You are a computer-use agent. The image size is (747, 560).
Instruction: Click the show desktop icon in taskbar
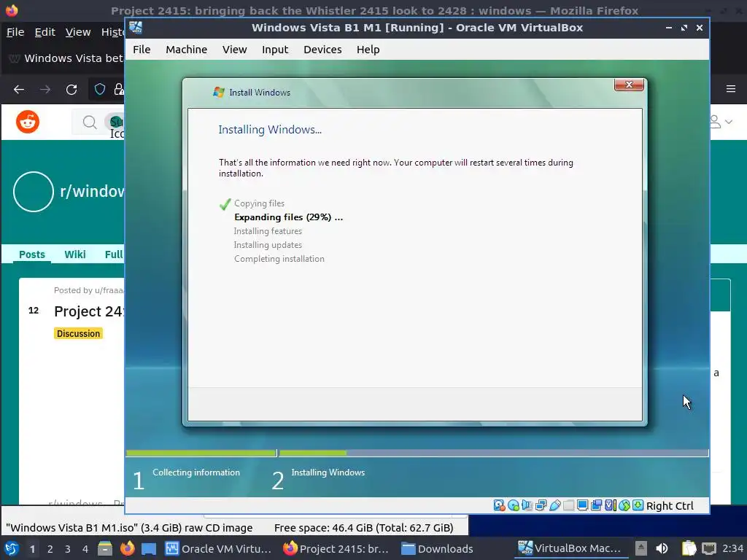[x=149, y=548]
